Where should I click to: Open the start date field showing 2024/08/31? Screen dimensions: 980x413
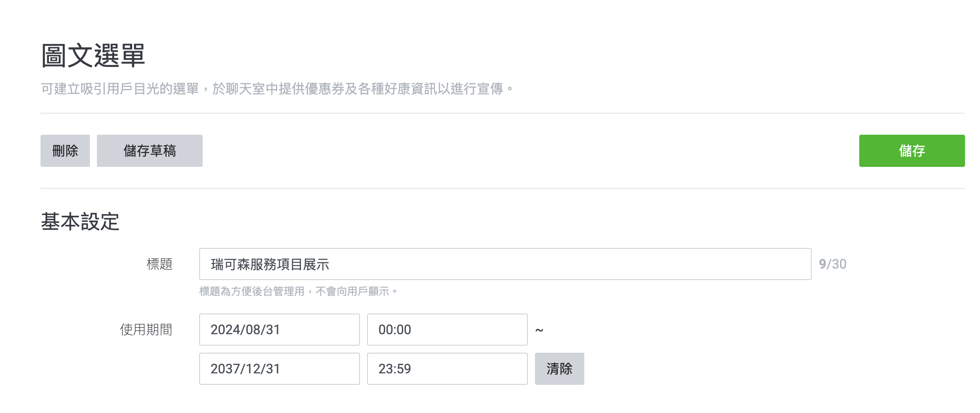279,329
